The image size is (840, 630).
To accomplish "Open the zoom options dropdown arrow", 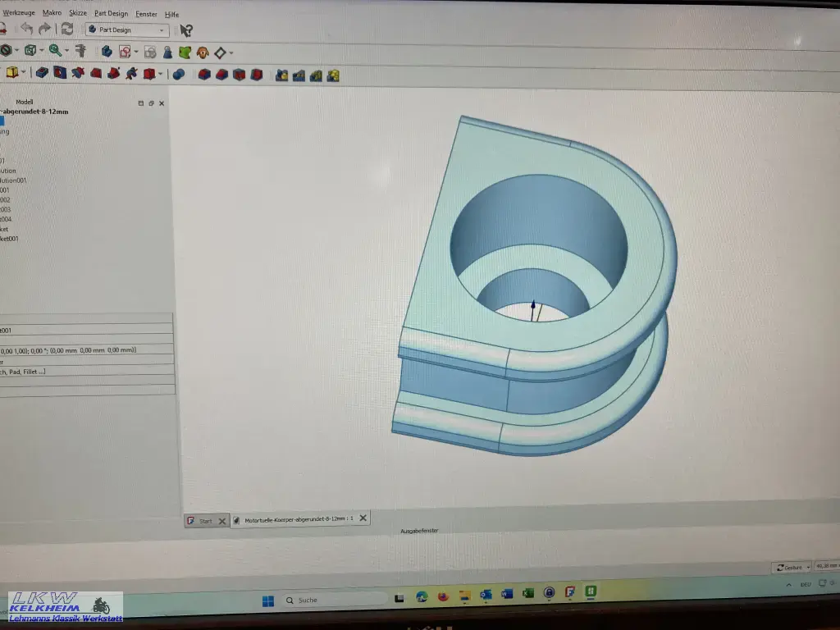I will click(x=66, y=51).
